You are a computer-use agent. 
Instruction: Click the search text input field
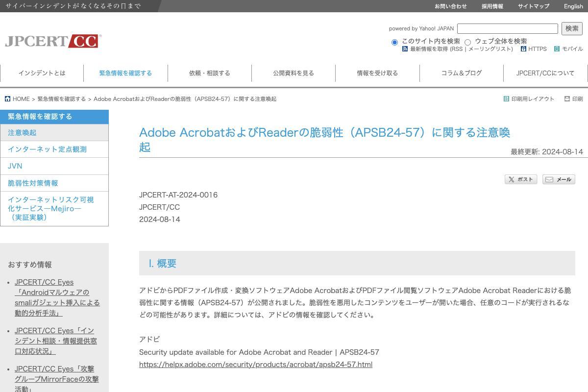click(508, 29)
